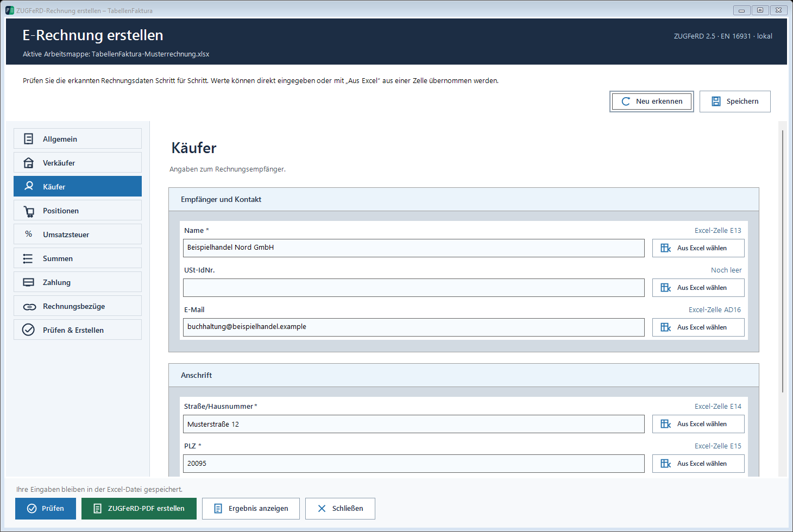Click the shopping cart icon for Positionen
Image resolution: width=793 pixels, height=532 pixels.
(x=29, y=211)
